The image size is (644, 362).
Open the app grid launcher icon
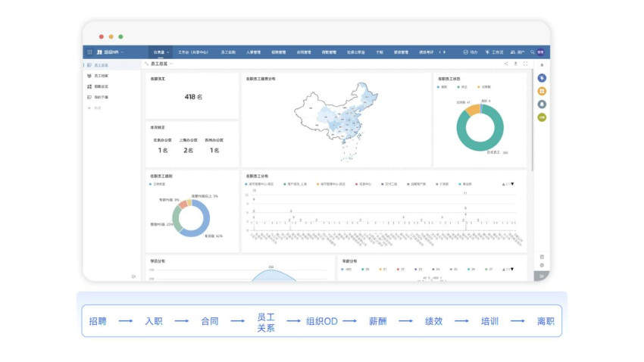click(89, 52)
